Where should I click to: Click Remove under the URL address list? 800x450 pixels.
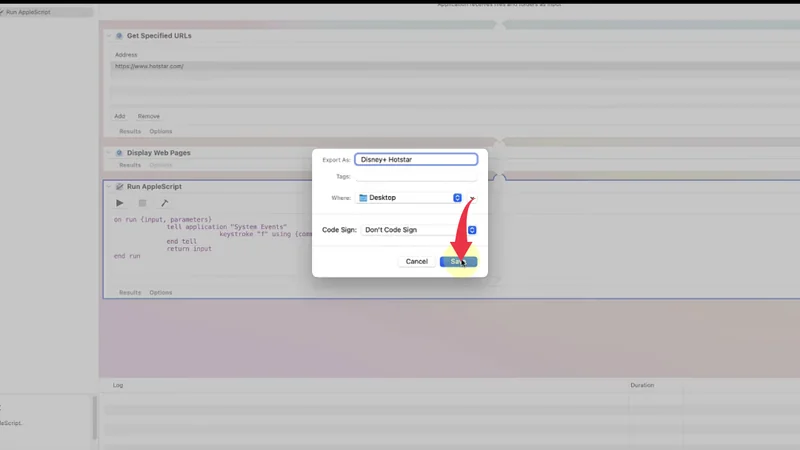pos(148,116)
